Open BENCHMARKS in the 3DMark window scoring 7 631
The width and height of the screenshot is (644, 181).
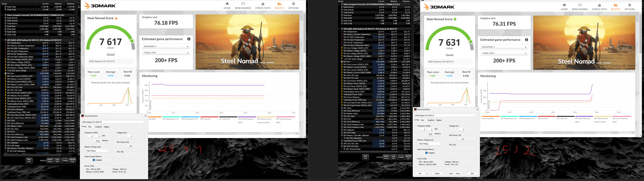(x=580, y=7)
